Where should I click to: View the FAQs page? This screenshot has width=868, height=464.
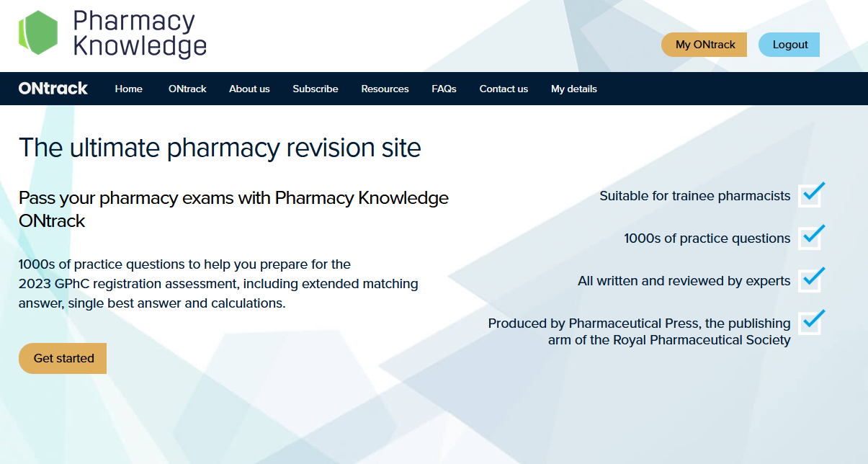click(444, 89)
